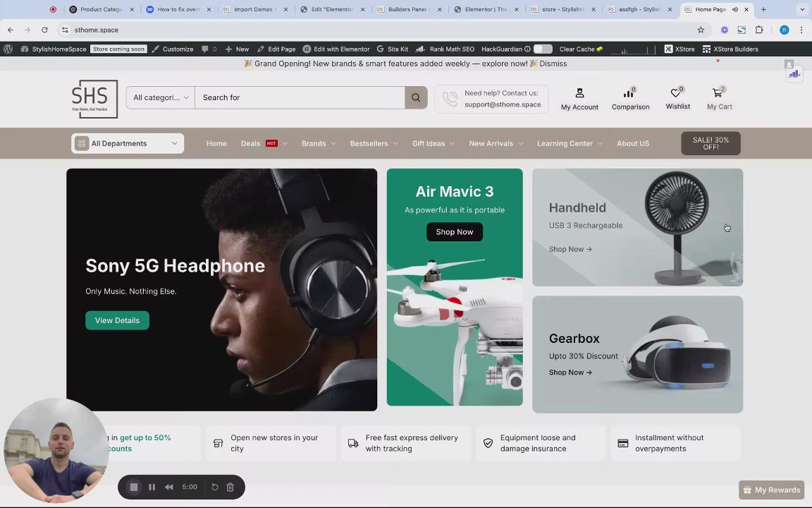This screenshot has width=812, height=508.
Task: Click the SALE! 30% OFF! button
Action: click(710, 144)
